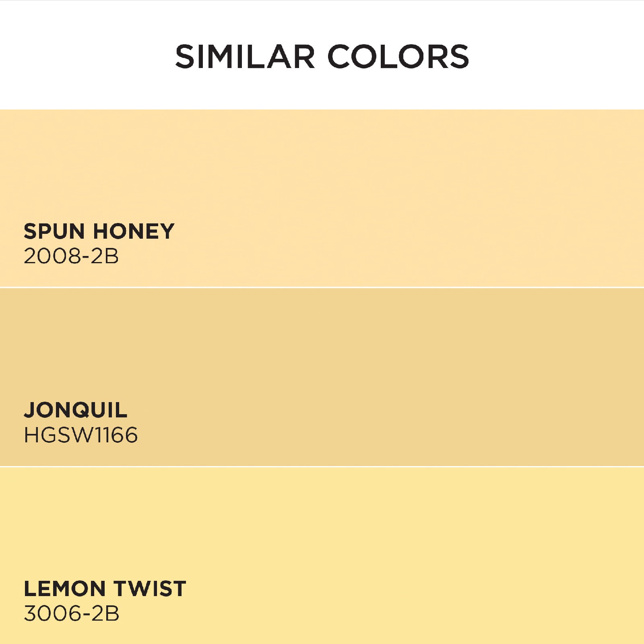Click the word "SPUN" in the first swatch
The width and height of the screenshot is (644, 644).
[54, 231]
